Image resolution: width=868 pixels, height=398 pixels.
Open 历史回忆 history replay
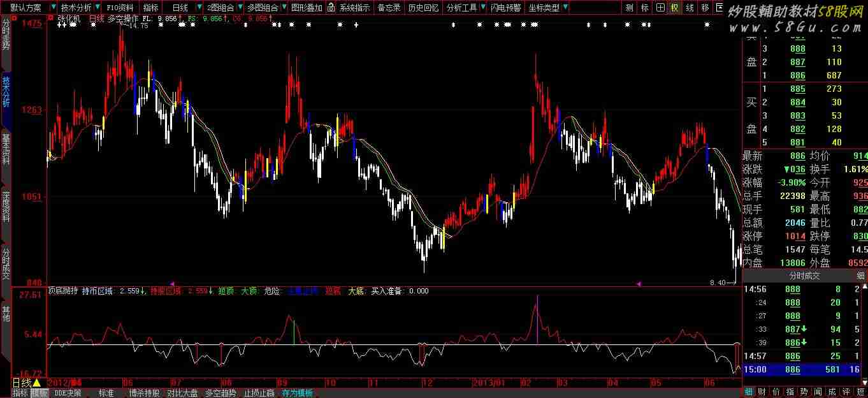click(x=423, y=8)
